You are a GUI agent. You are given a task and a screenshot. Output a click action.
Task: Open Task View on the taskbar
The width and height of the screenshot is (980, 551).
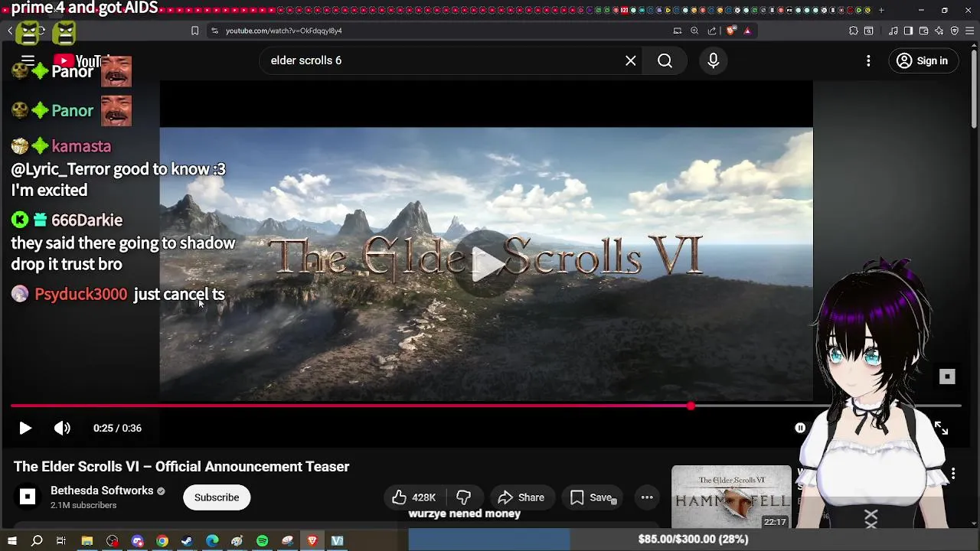(x=61, y=541)
